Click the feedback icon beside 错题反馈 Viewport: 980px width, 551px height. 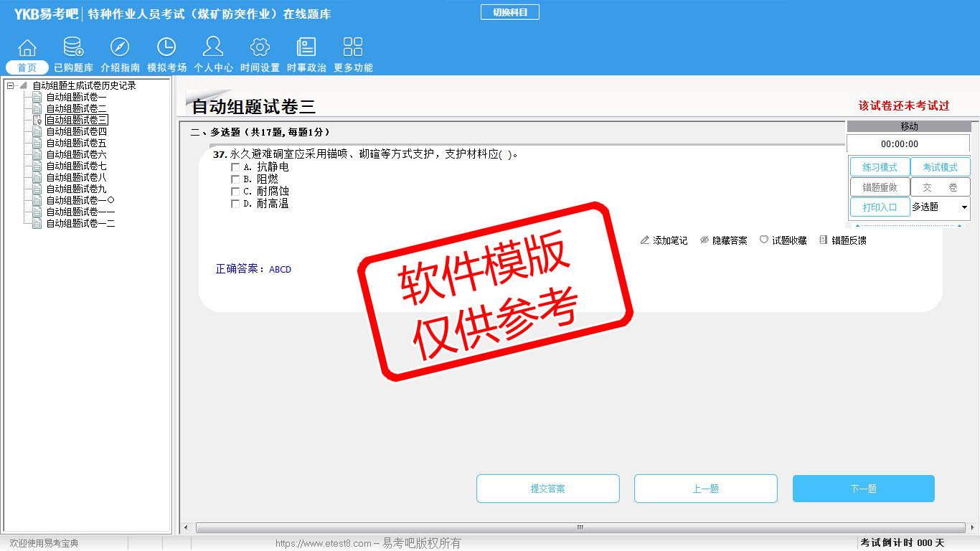point(824,240)
